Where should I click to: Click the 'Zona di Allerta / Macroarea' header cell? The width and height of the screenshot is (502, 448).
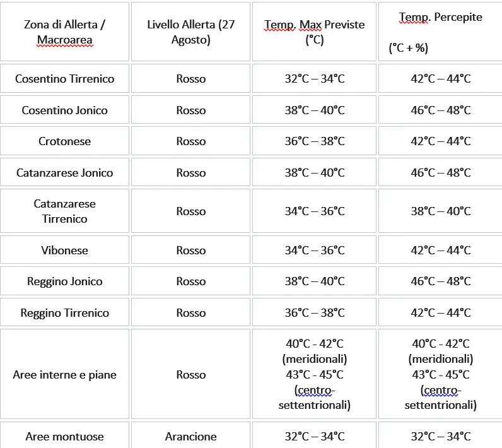click(64, 32)
